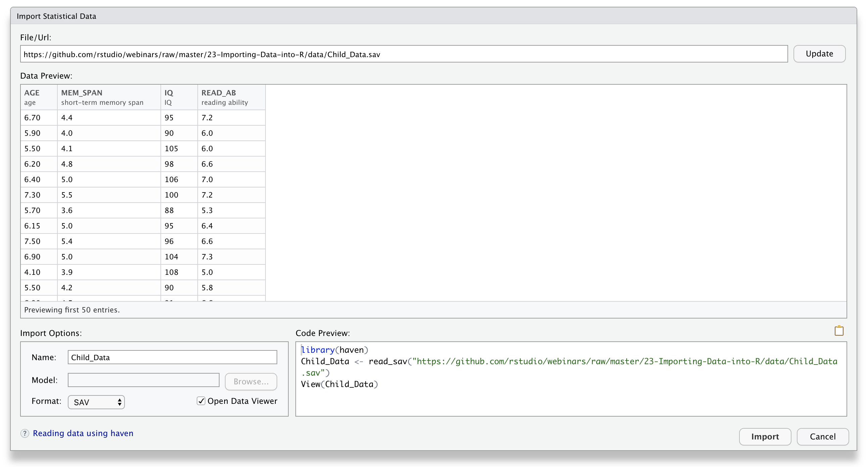
Task: Select the IQ cell with value 105
Action: point(179,149)
